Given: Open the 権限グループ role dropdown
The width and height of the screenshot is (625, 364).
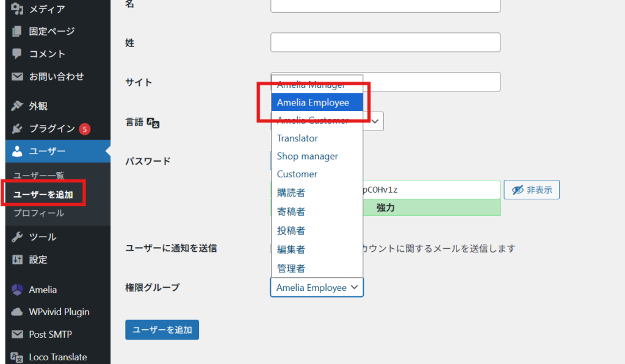Looking at the screenshot, I should [x=317, y=288].
